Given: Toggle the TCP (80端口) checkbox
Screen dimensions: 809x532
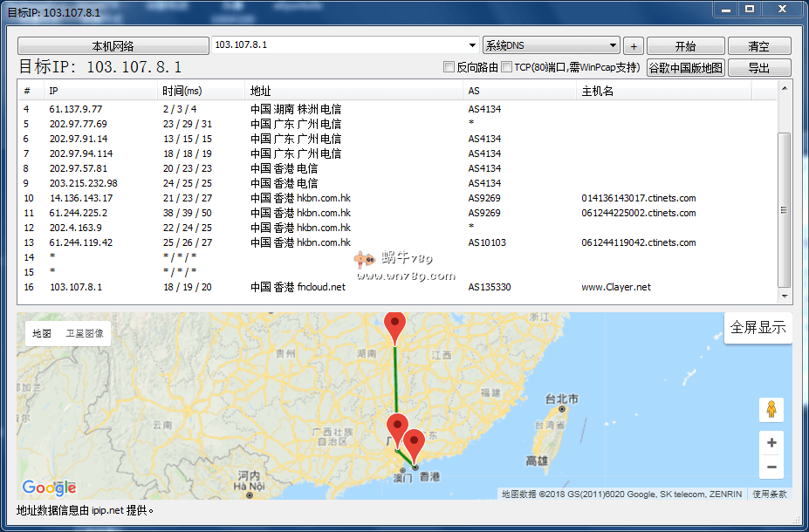Looking at the screenshot, I should tap(506, 67).
